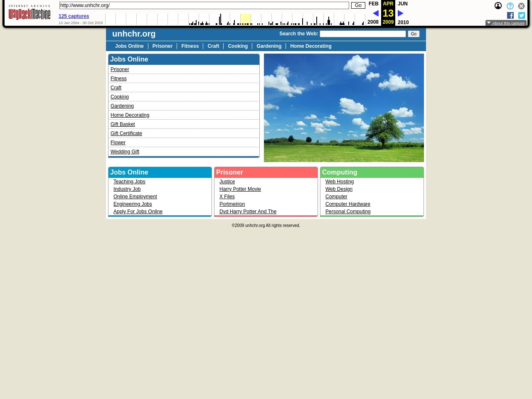Open the Wayback help question icon
This screenshot has height=399, width=532.
tap(510, 6)
